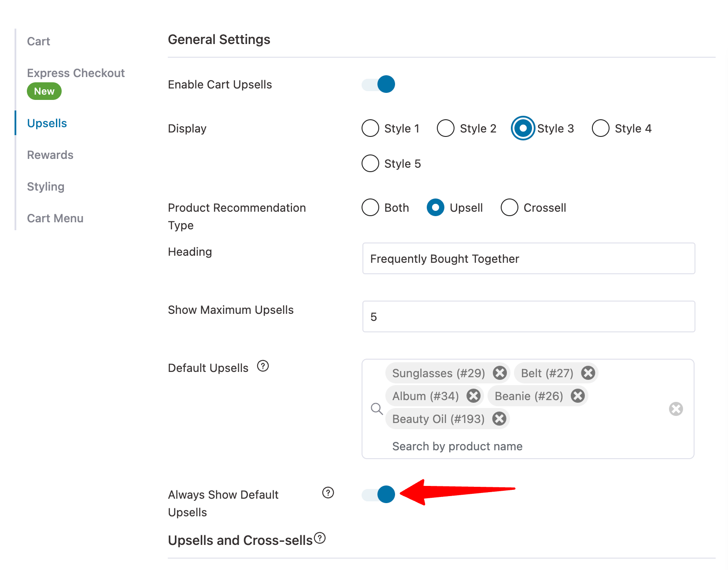Image resolution: width=728 pixels, height=570 pixels.
Task: Clear all default upsells selections
Action: 676,409
